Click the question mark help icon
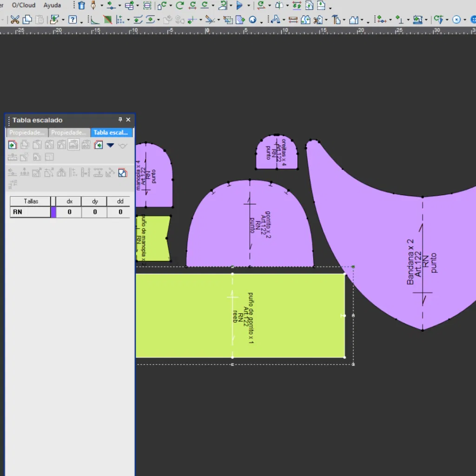Viewport: 476px width, 476px height. click(x=73, y=20)
